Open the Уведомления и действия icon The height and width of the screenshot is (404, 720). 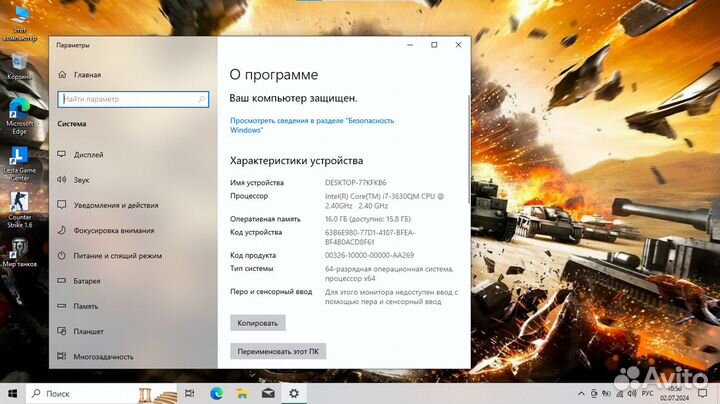tap(62, 205)
